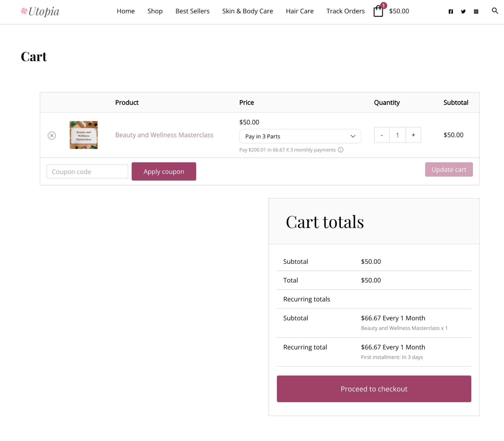Image resolution: width=504 pixels, height=441 pixels.
Task: Increase quantity with the plus stepper
Action: pos(413,135)
